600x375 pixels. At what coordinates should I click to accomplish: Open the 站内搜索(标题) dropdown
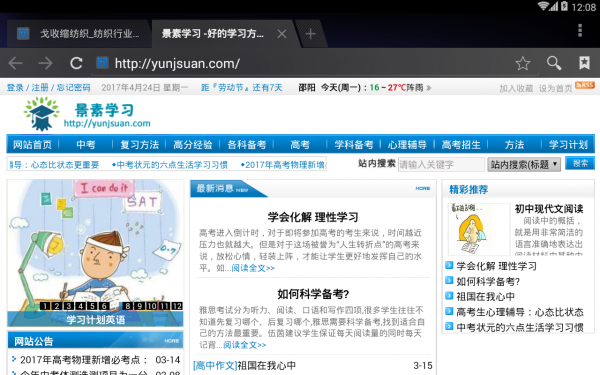[524, 165]
